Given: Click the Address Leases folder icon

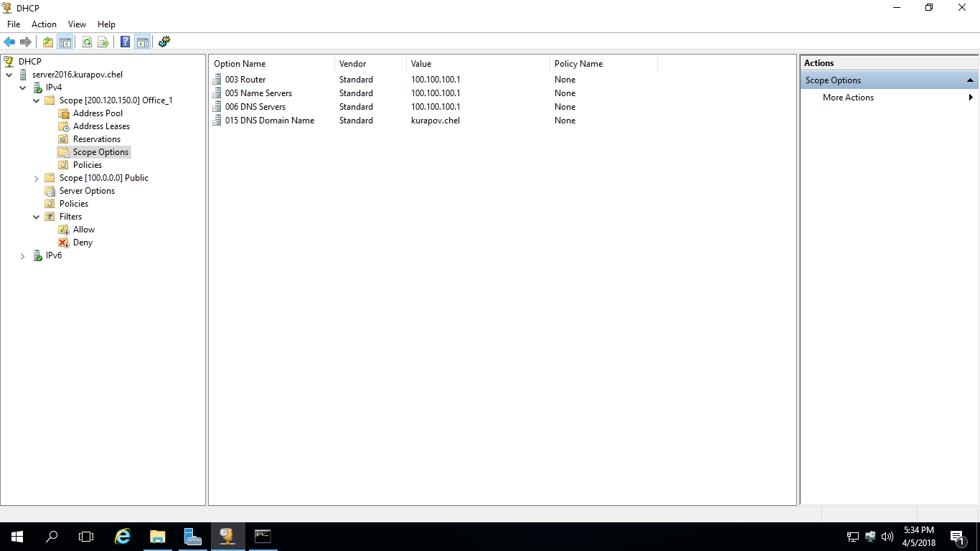Looking at the screenshot, I should pos(64,126).
